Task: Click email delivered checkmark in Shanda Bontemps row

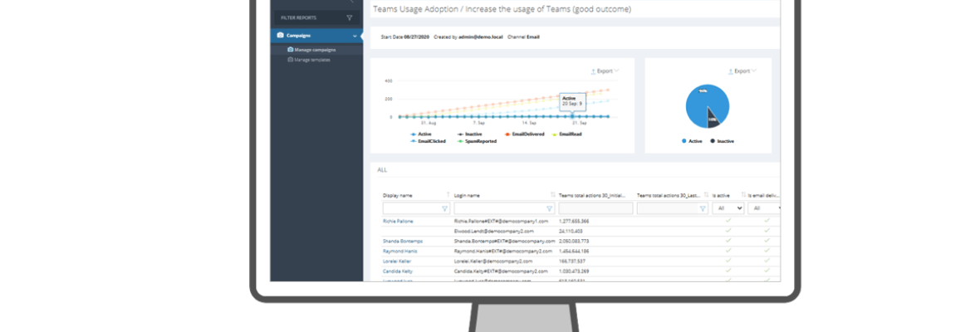Action: pyautogui.click(x=767, y=240)
